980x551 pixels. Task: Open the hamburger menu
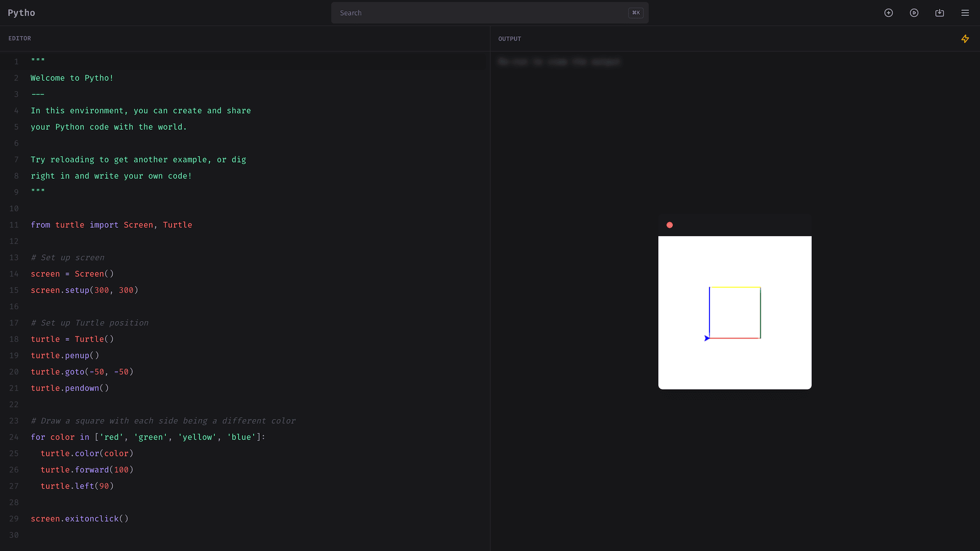(x=965, y=13)
